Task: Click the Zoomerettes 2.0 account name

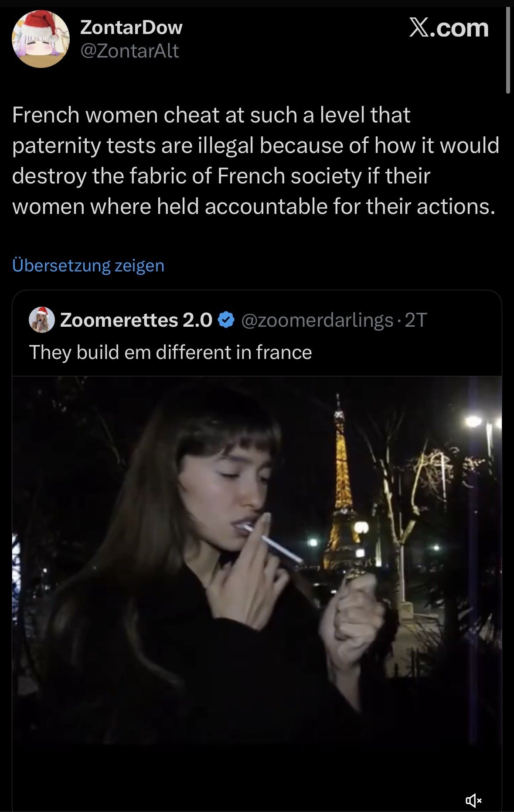Action: 136,320
